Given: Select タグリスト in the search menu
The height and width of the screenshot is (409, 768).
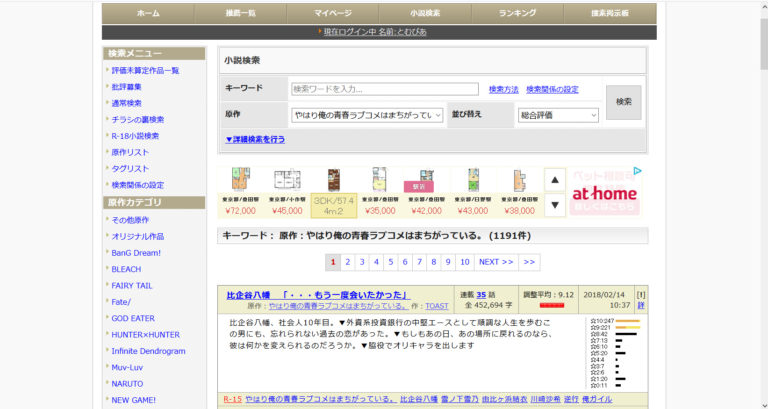Looking at the screenshot, I should pos(130,169).
